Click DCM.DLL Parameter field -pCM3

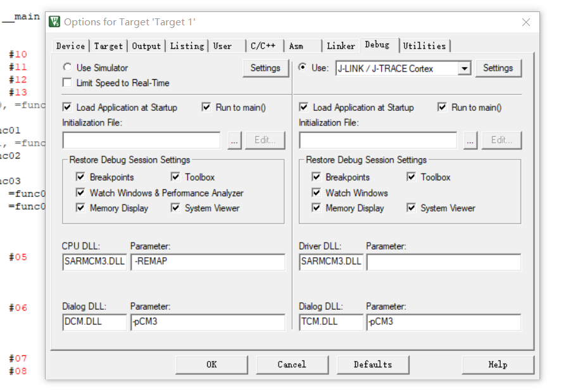tap(208, 322)
